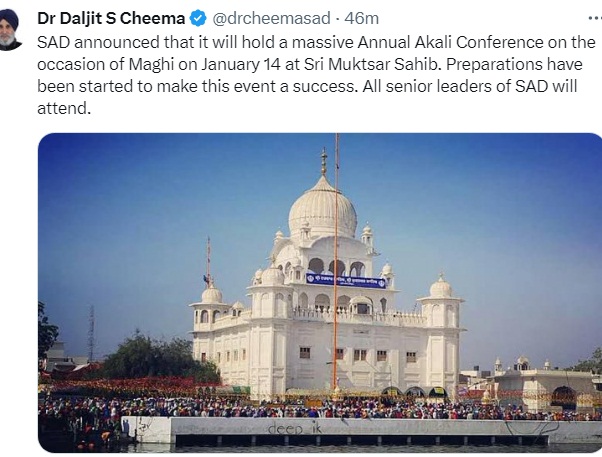This screenshot has height=457, width=602.
Task: Click the words "Sri Muktsar Sahib" in tweet
Action: point(371,65)
